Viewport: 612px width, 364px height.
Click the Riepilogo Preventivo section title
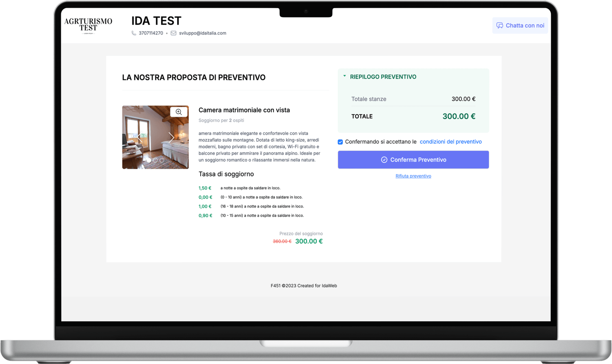click(x=383, y=77)
